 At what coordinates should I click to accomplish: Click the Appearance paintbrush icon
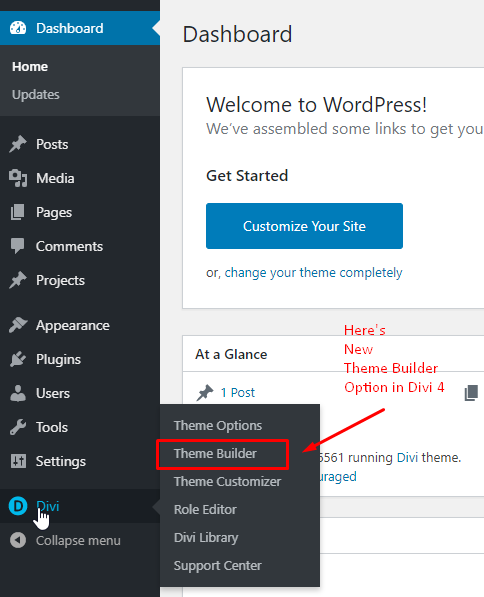click(x=18, y=325)
